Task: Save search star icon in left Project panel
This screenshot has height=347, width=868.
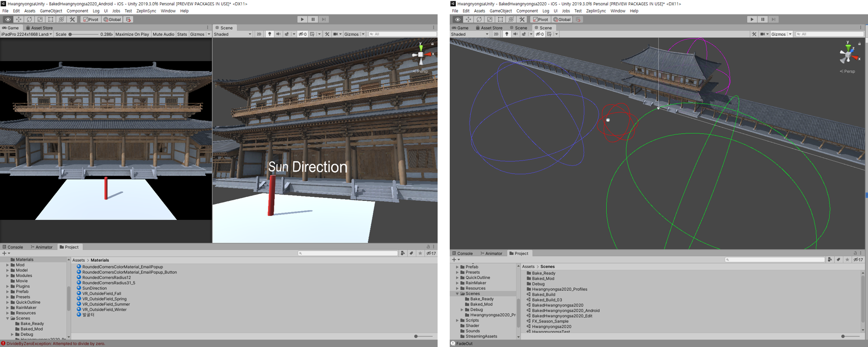Action: click(421, 253)
